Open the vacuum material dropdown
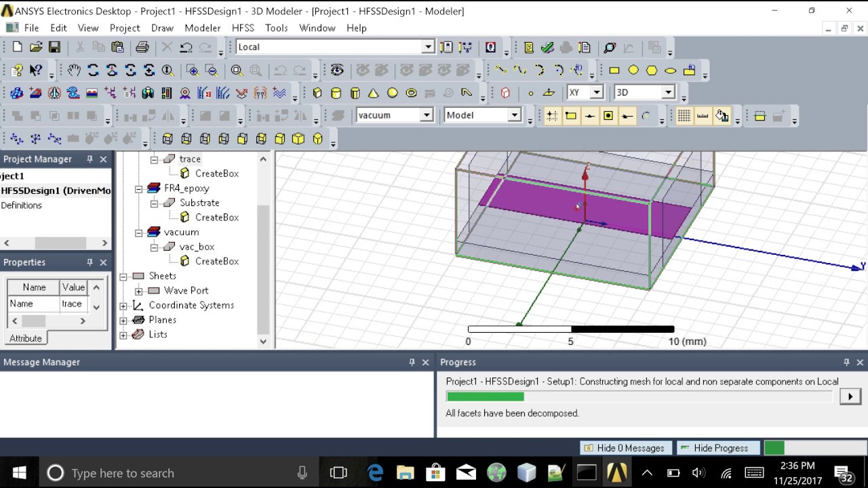The image size is (868, 488). tap(427, 115)
